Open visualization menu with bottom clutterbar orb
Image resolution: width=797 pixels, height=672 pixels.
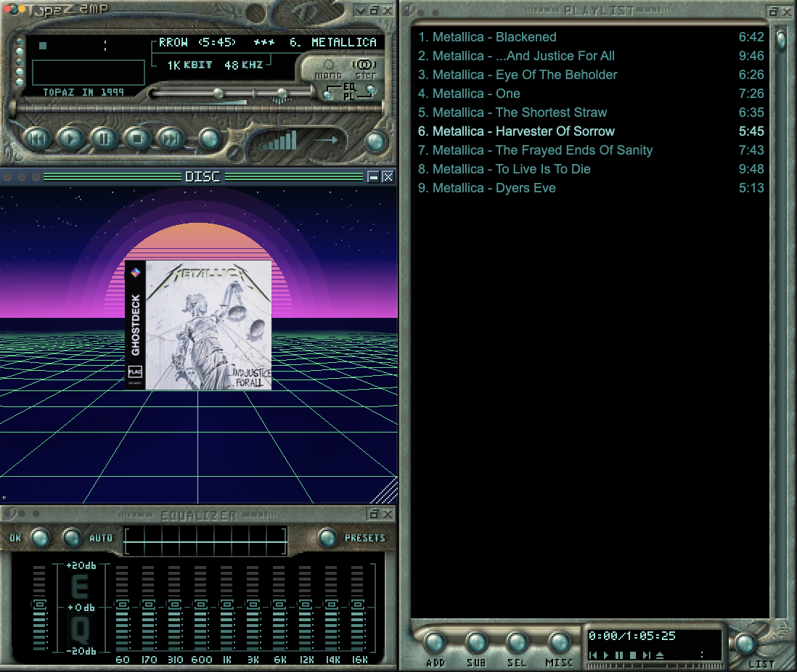[20, 81]
